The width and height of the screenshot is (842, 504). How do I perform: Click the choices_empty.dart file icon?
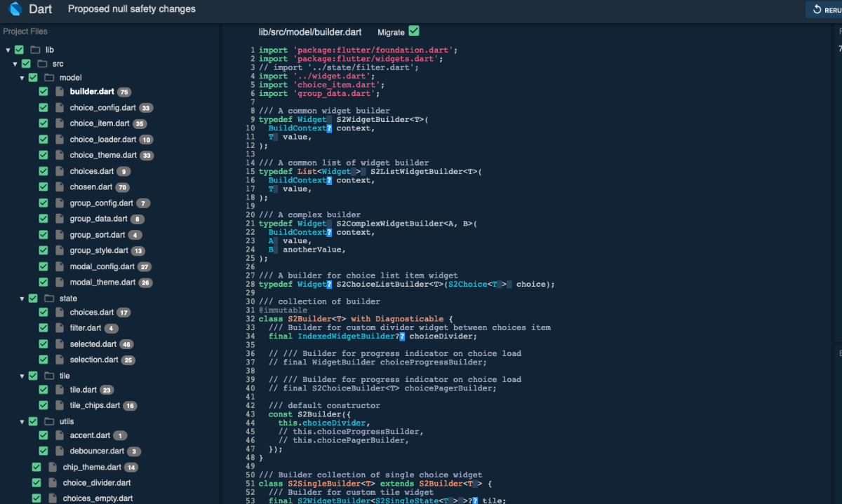(53, 498)
